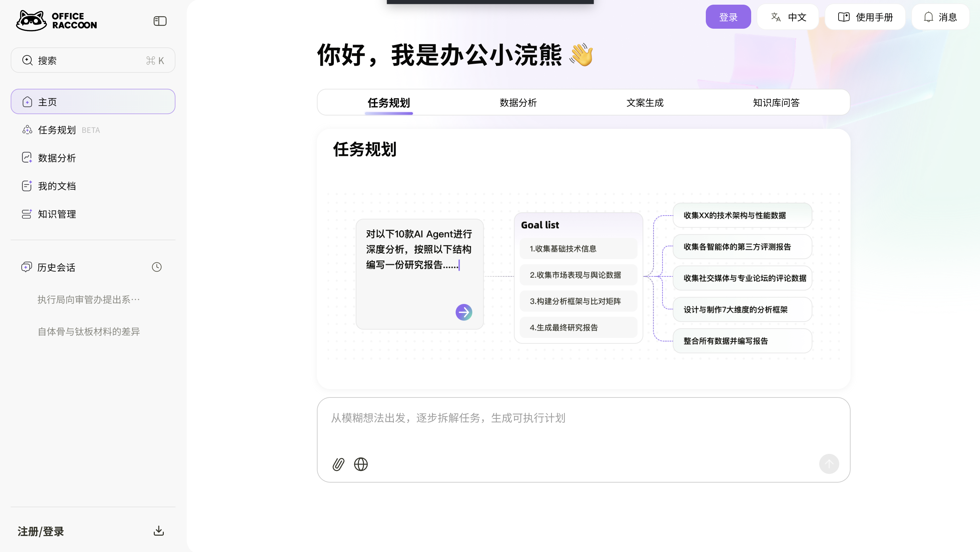Click the 登录 button

pyautogui.click(x=728, y=17)
